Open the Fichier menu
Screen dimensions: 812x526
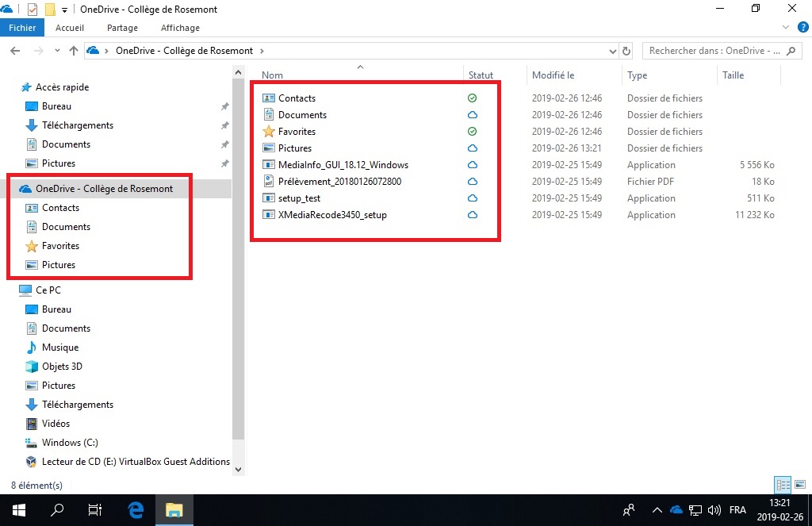click(x=23, y=28)
